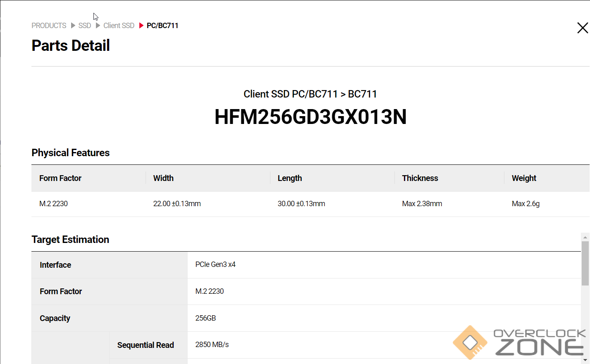The image size is (590, 364).
Task: Open the SSD breadcrumb link
Action: 85,26
